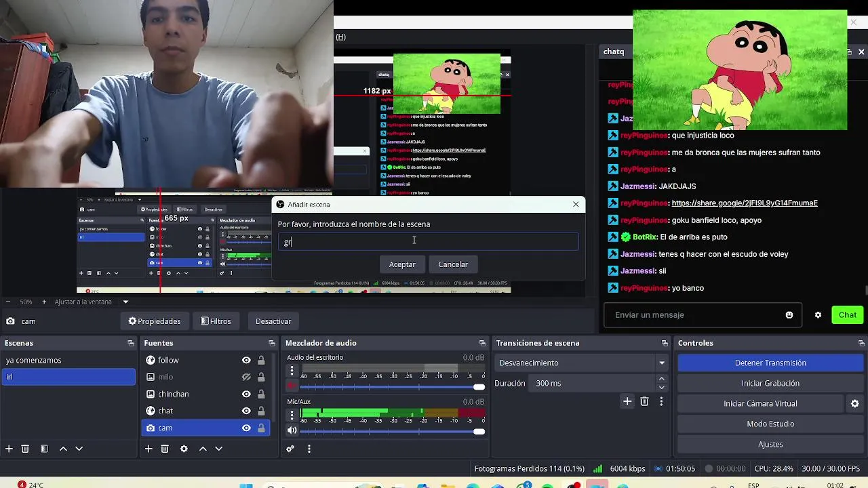Viewport: 868px width, 488px height.
Task: Undock the Controles panel
Action: [x=861, y=344]
